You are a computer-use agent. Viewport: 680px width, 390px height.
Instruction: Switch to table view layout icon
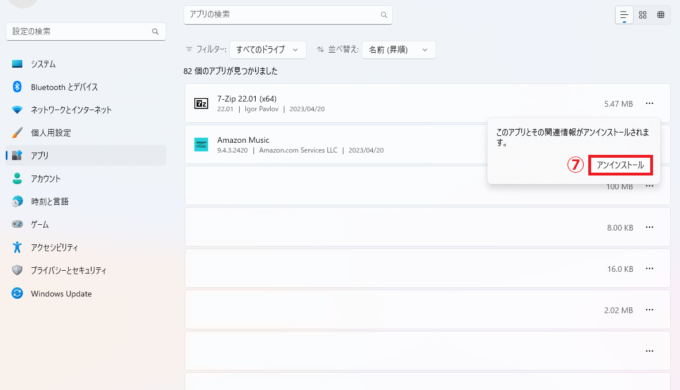660,15
